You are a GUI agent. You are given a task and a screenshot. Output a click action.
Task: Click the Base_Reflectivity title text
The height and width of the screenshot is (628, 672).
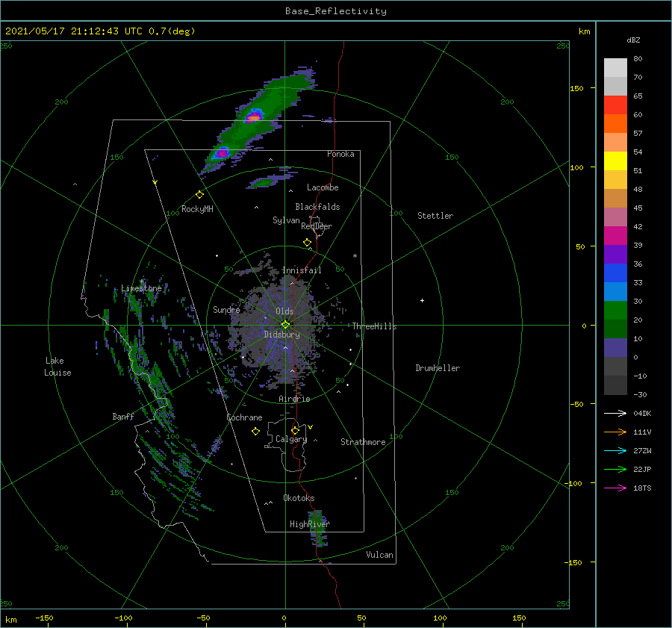(336, 11)
